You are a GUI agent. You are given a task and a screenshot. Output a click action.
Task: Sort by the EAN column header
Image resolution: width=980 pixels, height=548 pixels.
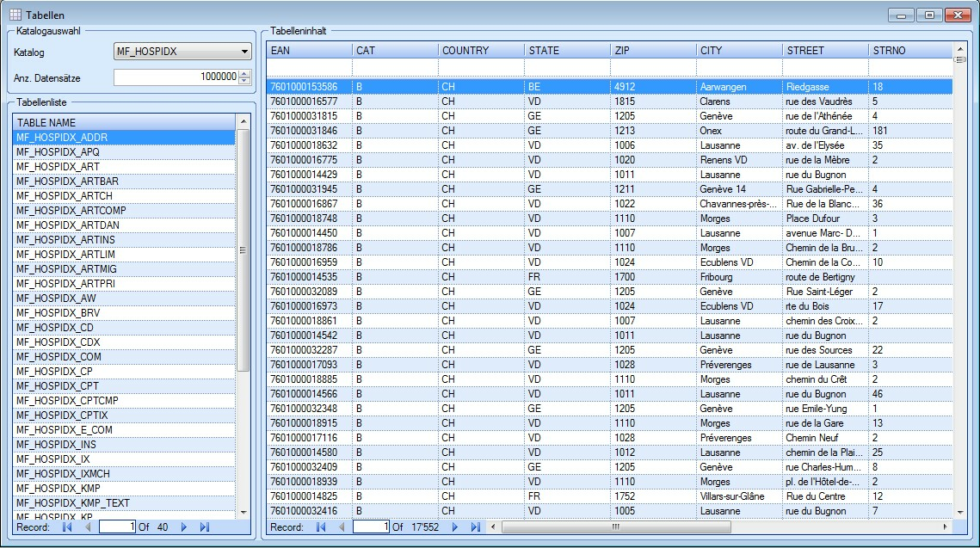pos(308,51)
